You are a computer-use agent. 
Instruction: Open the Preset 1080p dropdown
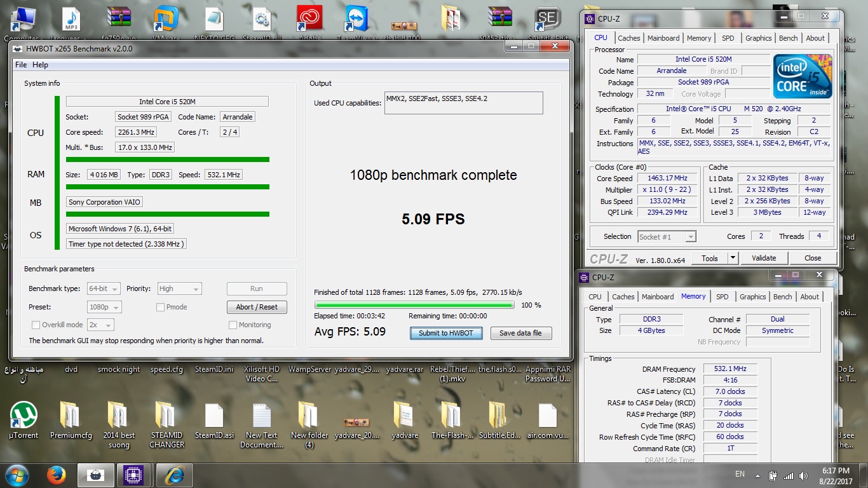pyautogui.click(x=104, y=307)
